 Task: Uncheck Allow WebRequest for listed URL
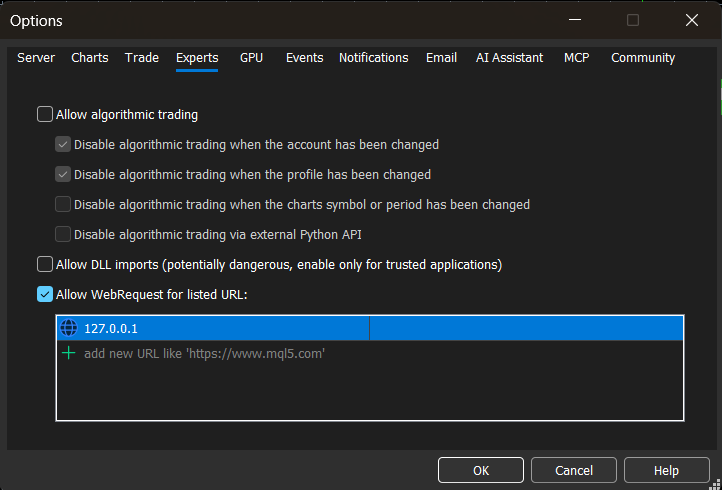[x=45, y=294]
